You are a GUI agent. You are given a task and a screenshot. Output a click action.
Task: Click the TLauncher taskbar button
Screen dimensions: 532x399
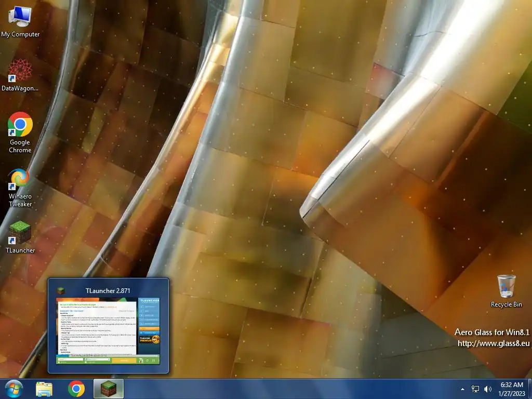[x=109, y=389]
